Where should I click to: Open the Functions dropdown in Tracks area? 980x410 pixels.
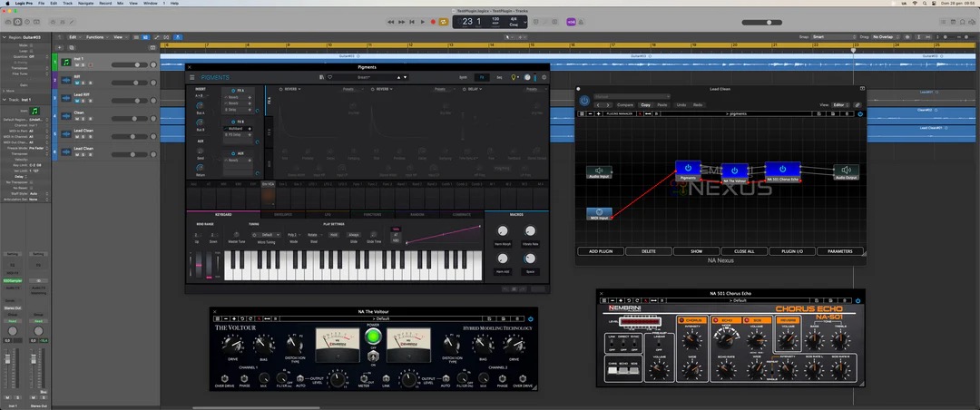tap(97, 37)
